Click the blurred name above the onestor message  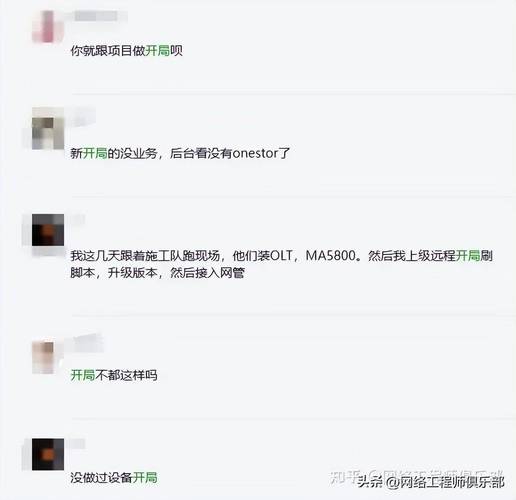[x=80, y=117]
